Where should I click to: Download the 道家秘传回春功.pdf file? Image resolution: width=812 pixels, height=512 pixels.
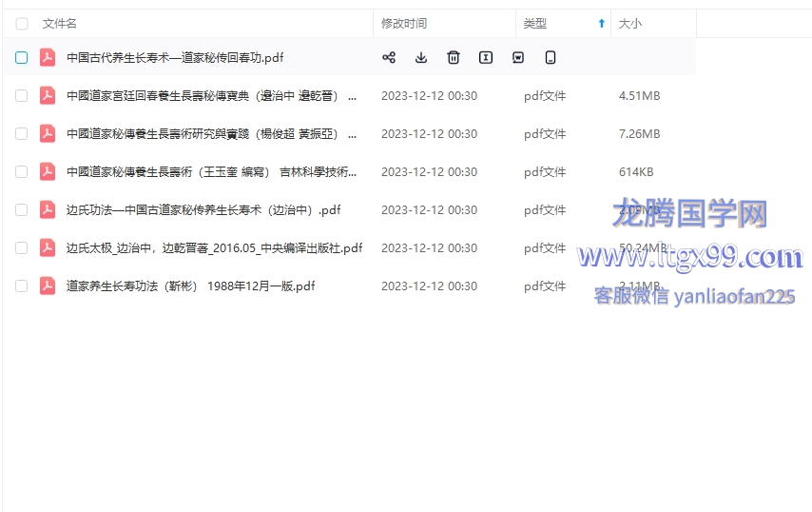(421, 57)
